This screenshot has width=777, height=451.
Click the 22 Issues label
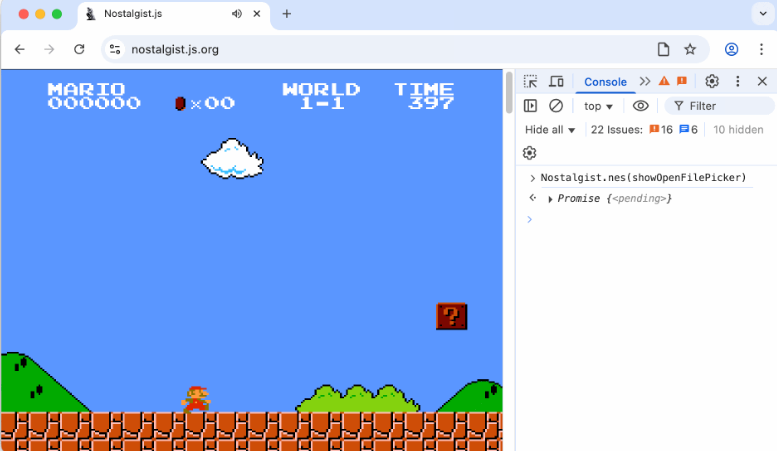coord(616,130)
